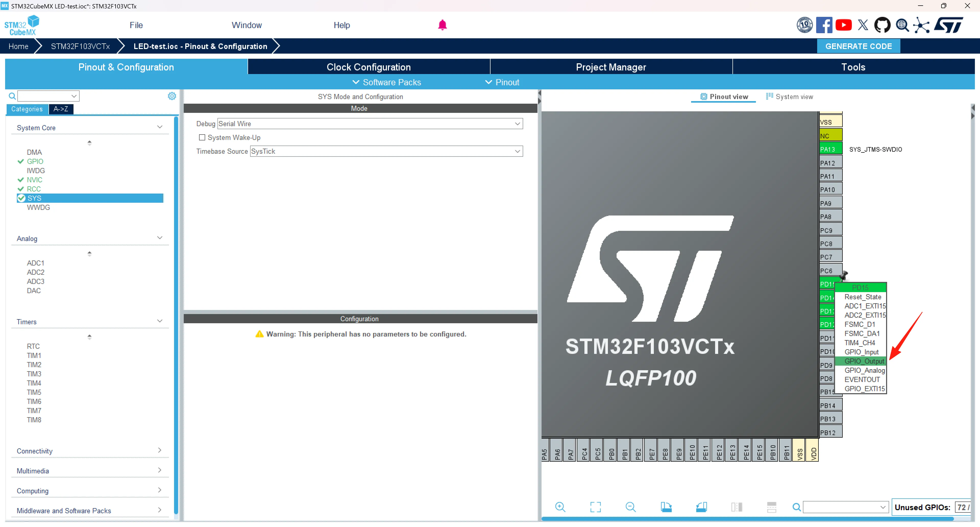This screenshot has width=980, height=527.
Task: Switch to System view
Action: pyautogui.click(x=790, y=97)
